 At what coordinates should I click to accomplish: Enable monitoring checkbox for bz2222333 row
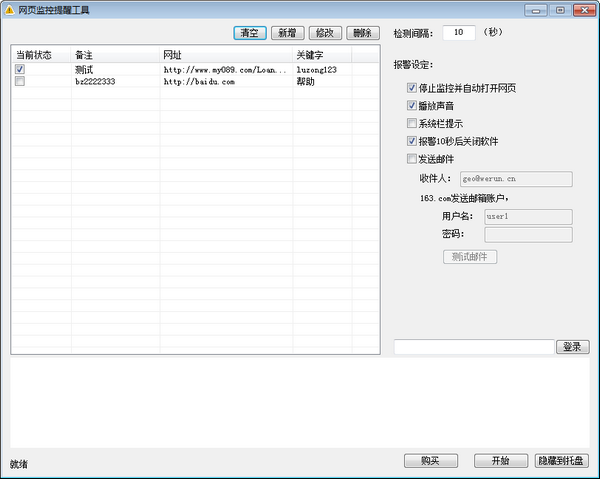[20, 82]
